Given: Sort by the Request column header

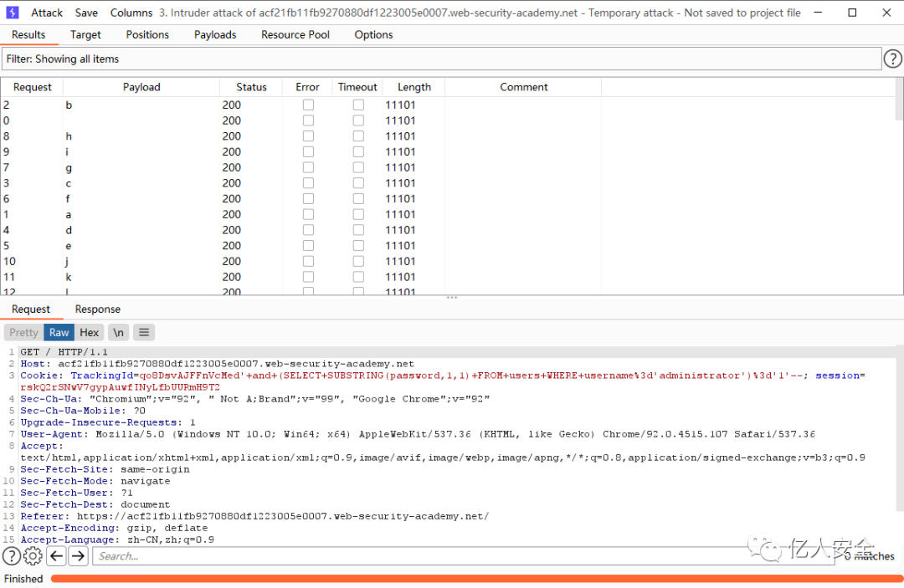Looking at the screenshot, I should click(x=33, y=87).
